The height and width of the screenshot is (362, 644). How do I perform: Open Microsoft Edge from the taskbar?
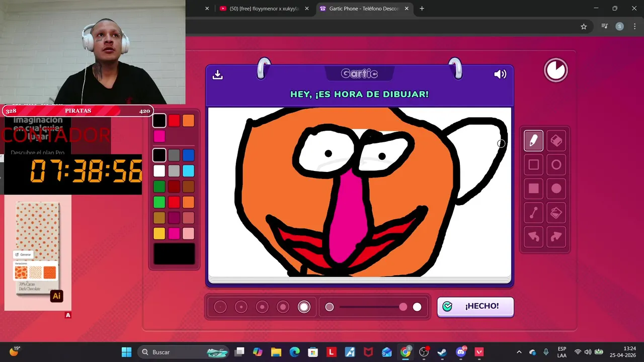click(x=294, y=352)
